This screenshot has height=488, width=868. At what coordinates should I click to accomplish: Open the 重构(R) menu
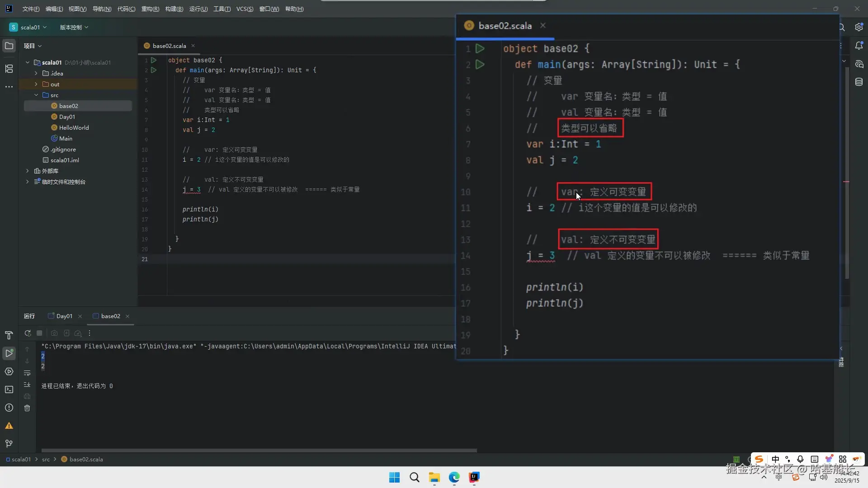pyautogui.click(x=150, y=9)
